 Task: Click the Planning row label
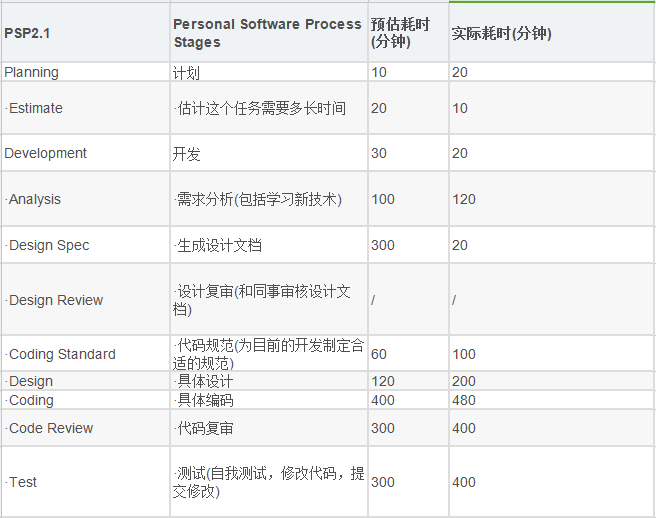[32, 72]
